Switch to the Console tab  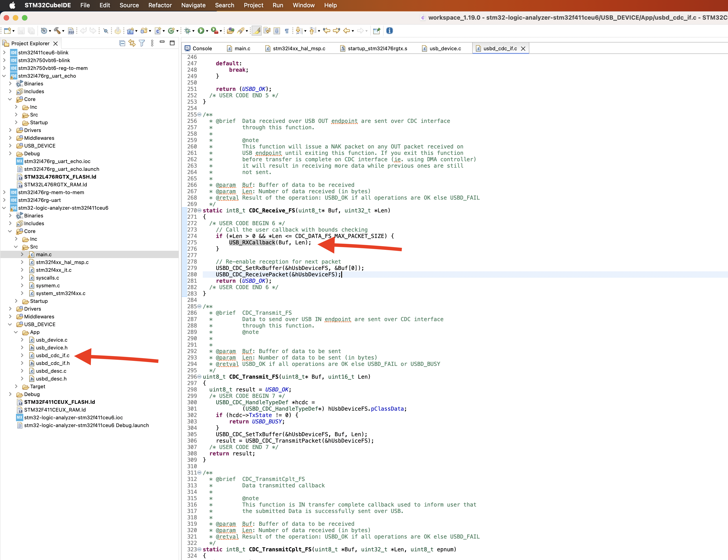point(199,48)
